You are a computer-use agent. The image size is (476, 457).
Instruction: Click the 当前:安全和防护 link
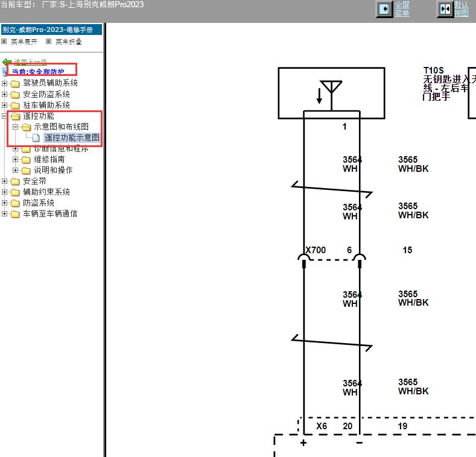[x=38, y=72]
